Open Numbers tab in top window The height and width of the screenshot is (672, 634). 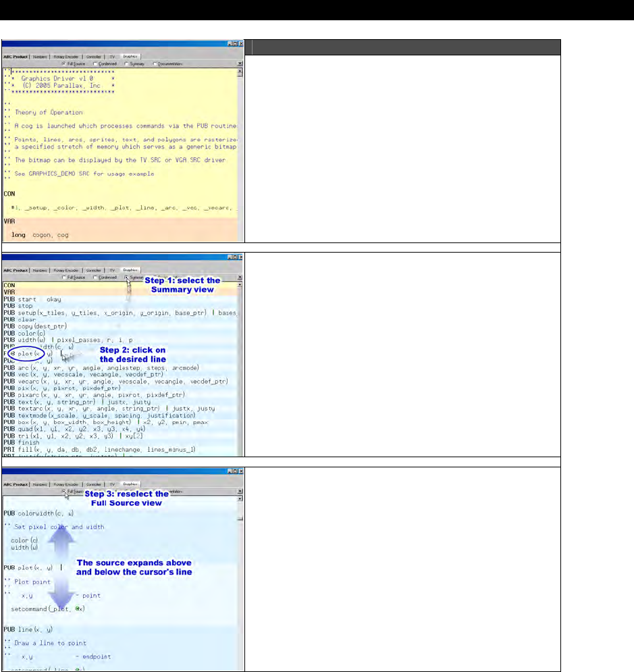click(x=40, y=57)
